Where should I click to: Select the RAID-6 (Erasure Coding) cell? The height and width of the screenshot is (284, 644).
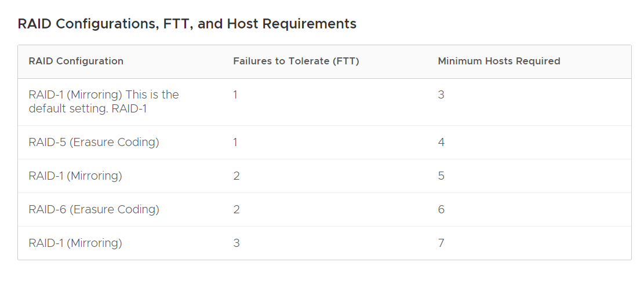coord(94,209)
